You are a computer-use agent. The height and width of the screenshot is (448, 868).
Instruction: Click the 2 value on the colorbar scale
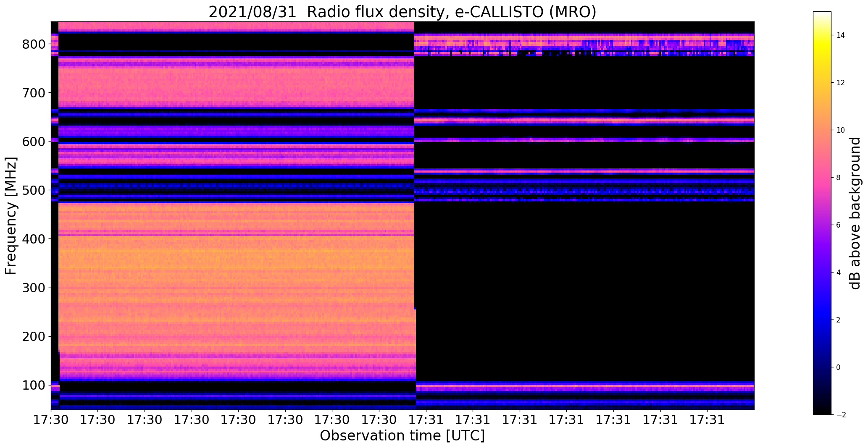[839, 320]
